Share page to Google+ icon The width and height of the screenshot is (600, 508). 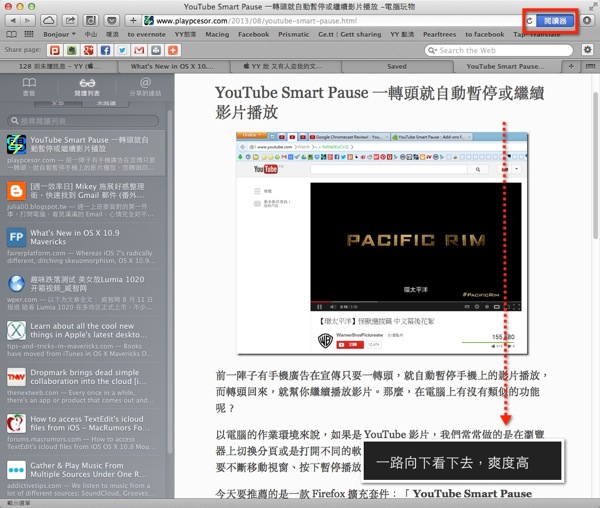88,50
